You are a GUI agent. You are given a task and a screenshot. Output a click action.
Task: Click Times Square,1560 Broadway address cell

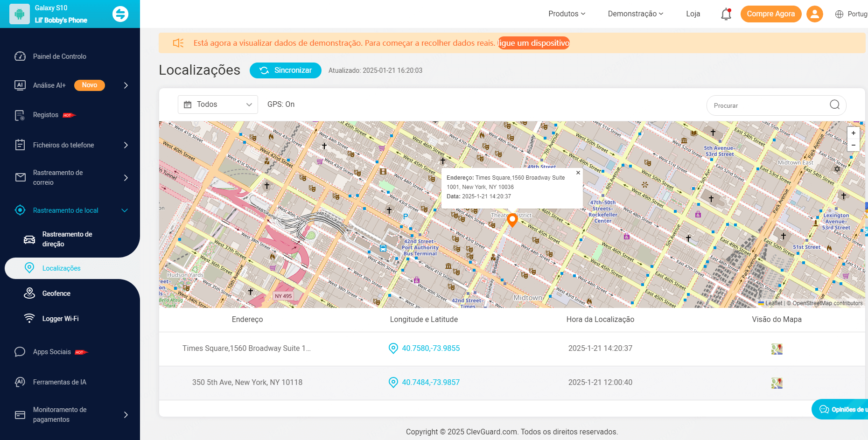point(247,349)
